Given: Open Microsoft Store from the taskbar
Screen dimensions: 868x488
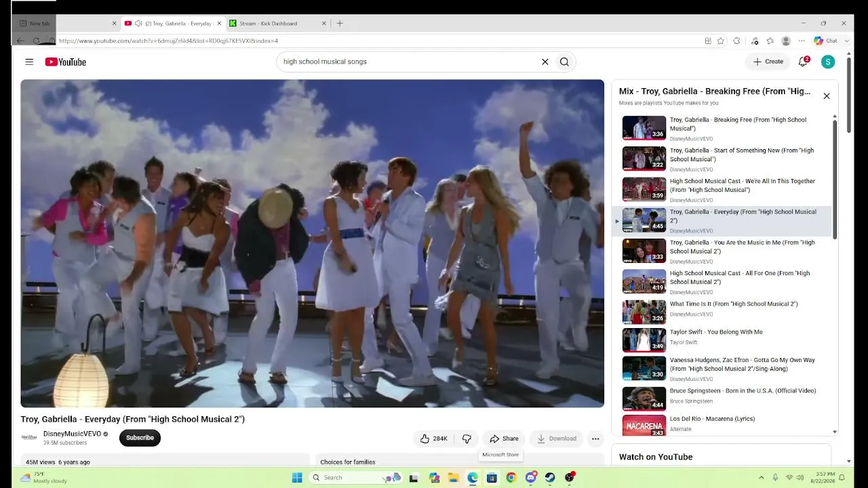Looking at the screenshot, I should [x=492, y=478].
